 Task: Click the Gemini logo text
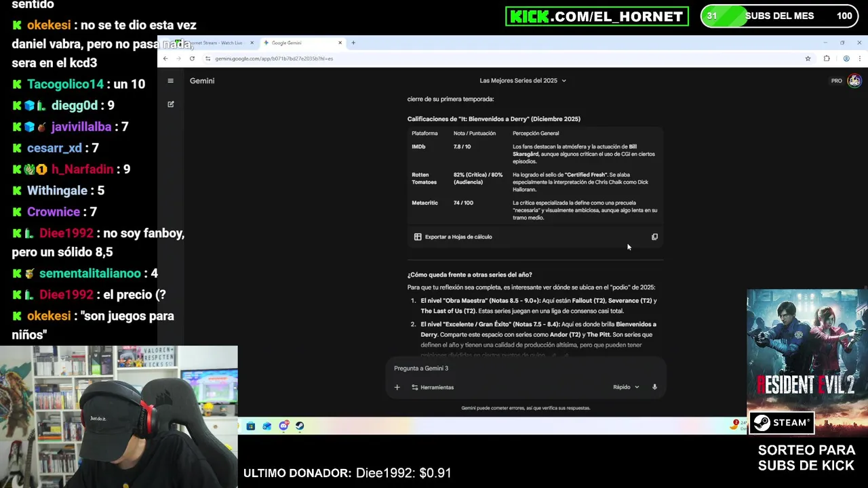tap(202, 81)
